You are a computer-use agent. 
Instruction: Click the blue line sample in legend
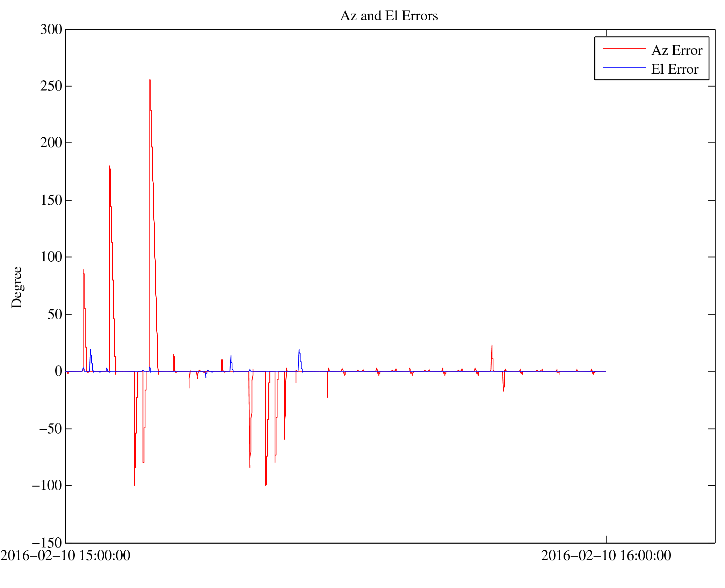coord(624,67)
